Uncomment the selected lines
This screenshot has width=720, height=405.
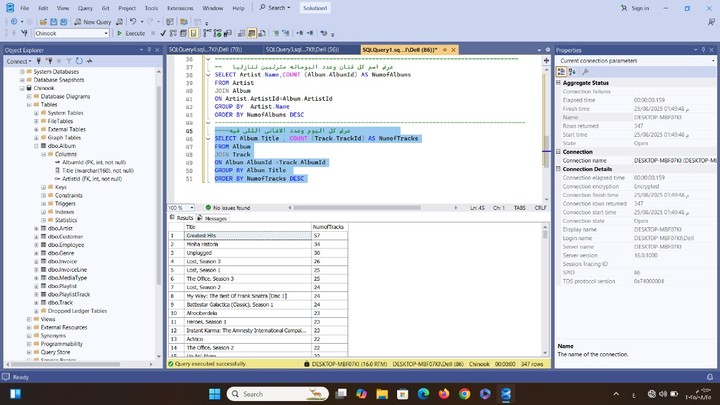coord(286,33)
